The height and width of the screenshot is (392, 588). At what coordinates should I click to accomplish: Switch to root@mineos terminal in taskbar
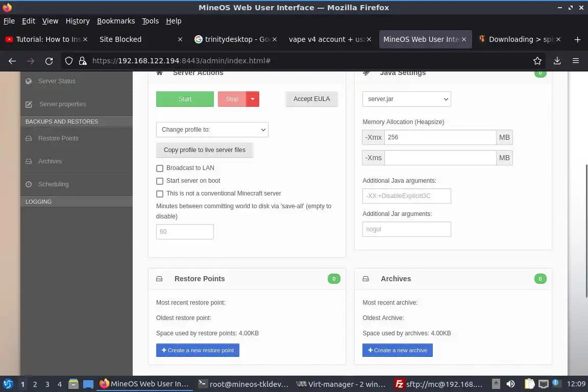pos(244,384)
